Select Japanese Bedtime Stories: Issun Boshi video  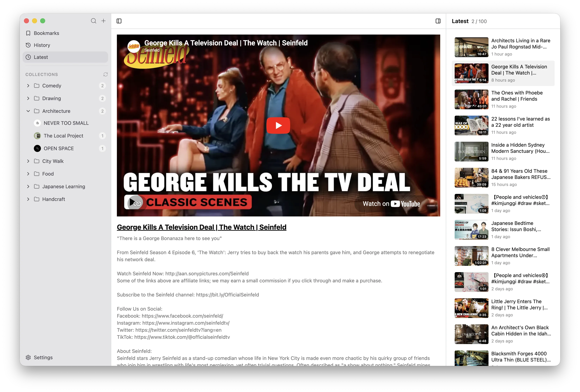tap(503, 230)
